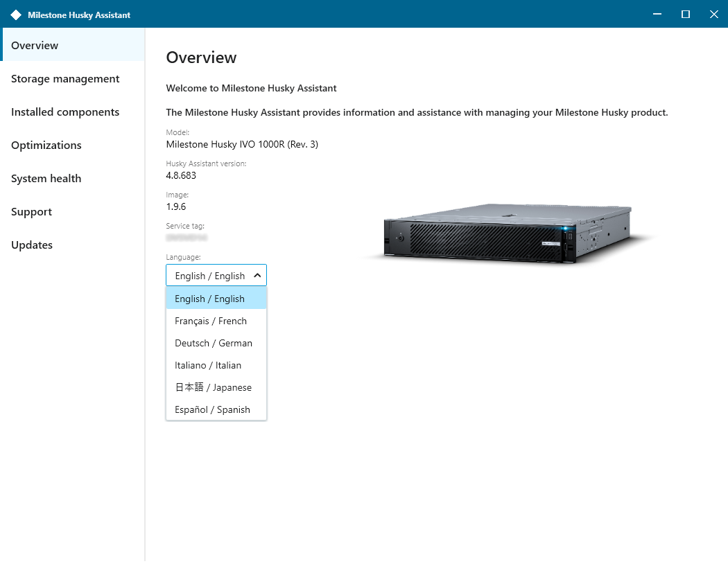Screen dimensions: 728x575
Task: Click the Overview page heading
Action: point(202,57)
